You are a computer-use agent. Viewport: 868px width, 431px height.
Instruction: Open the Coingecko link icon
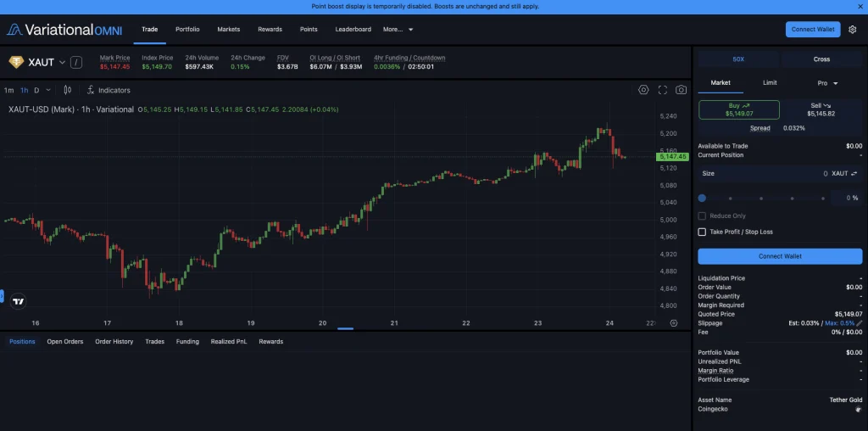(x=859, y=409)
